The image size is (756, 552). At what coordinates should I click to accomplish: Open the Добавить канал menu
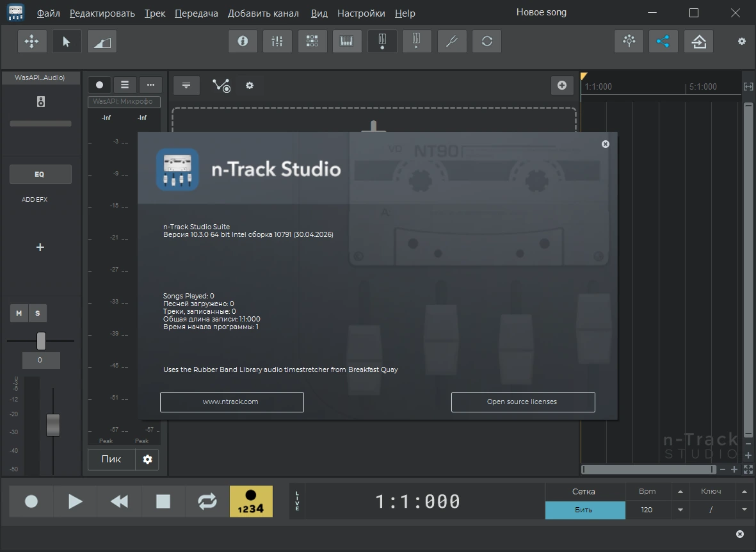click(x=263, y=13)
